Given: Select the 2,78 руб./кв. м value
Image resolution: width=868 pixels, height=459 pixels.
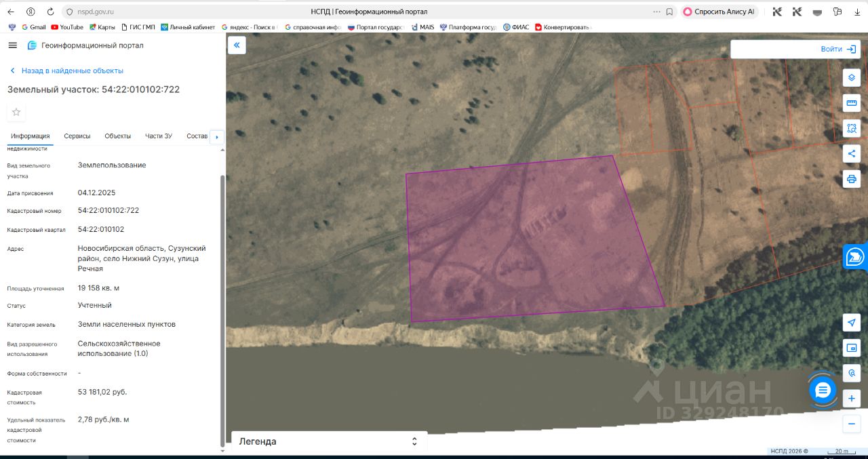Looking at the screenshot, I should (103, 419).
